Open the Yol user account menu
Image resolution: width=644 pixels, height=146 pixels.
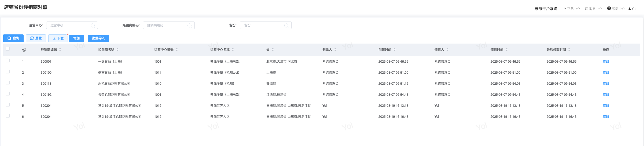tap(632, 9)
